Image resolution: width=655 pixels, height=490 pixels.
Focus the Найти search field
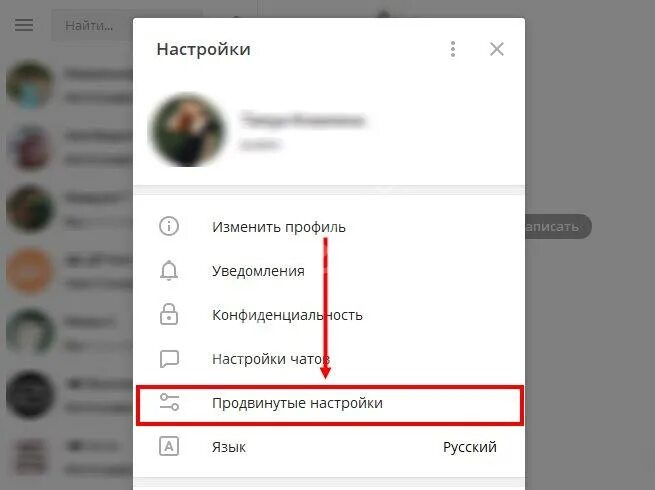pos(92,26)
